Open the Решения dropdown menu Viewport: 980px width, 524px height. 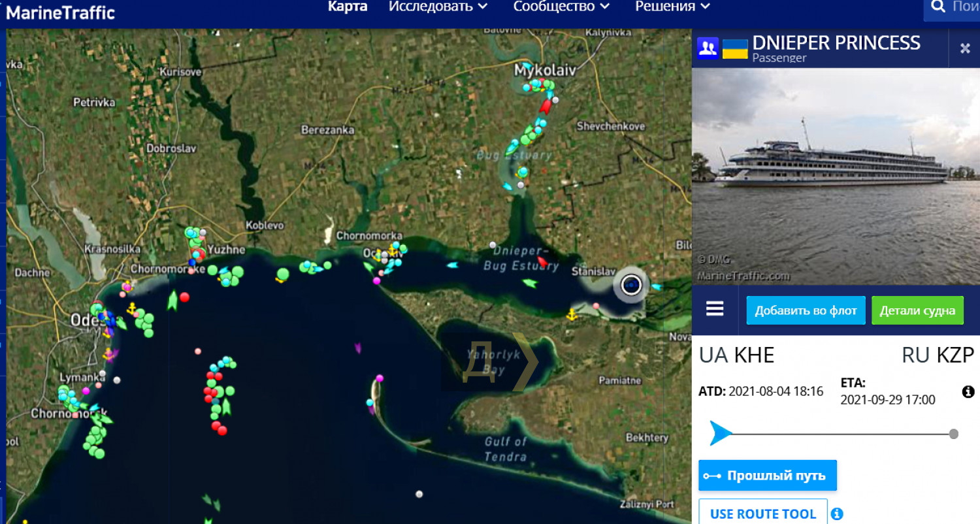[672, 7]
